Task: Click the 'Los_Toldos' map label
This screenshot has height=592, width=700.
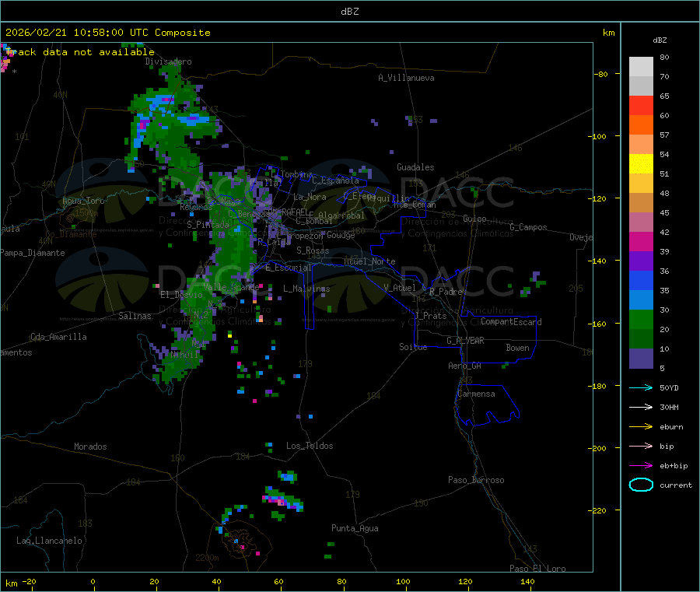Action: [x=310, y=446]
